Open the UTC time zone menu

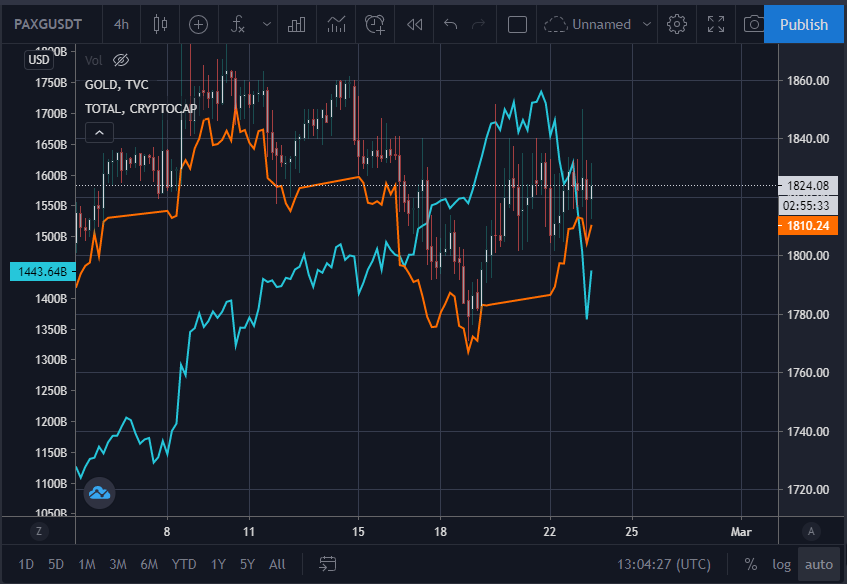pos(664,565)
